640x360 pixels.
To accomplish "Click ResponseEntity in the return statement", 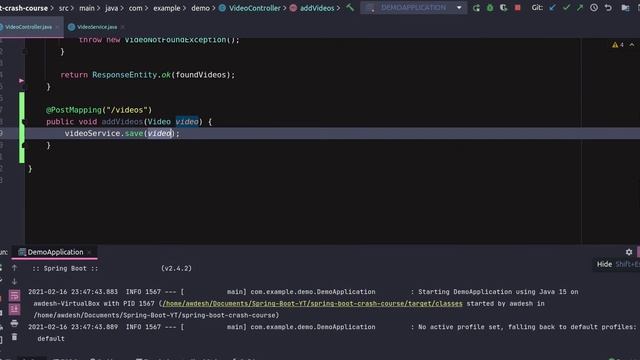I will (x=124, y=75).
